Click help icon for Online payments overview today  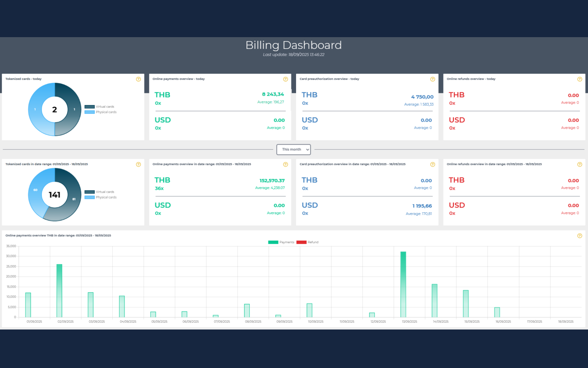click(285, 79)
